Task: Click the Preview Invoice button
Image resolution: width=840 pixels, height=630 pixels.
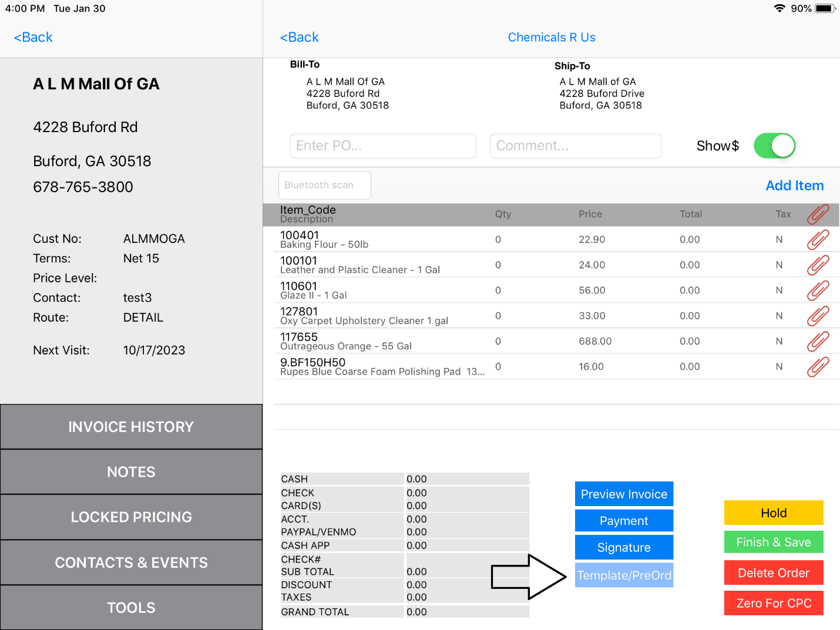Action: click(x=624, y=493)
